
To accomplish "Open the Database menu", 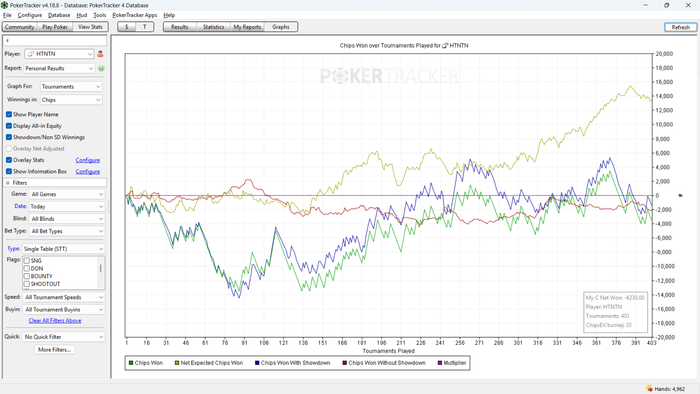I will click(59, 15).
